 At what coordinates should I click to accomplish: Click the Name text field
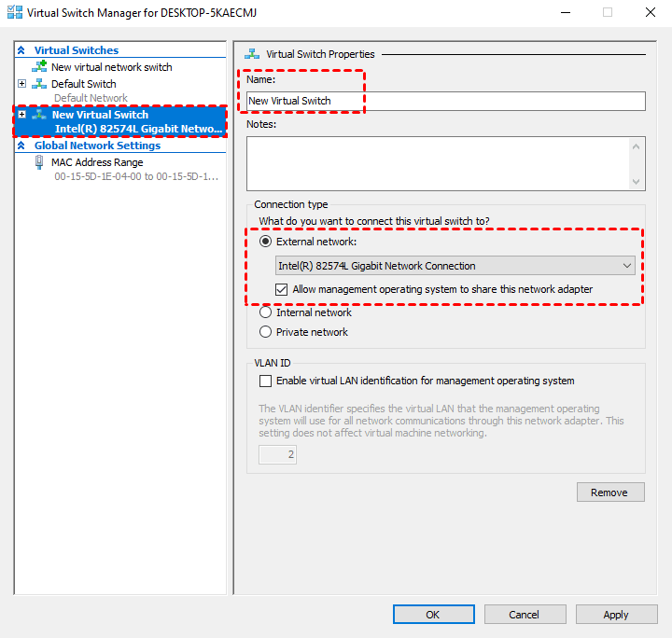click(x=446, y=101)
